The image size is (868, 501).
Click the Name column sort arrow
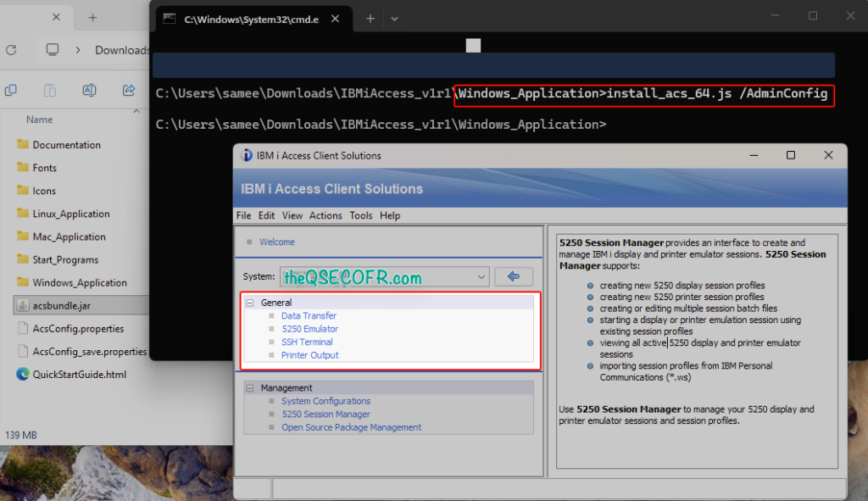coord(136,111)
